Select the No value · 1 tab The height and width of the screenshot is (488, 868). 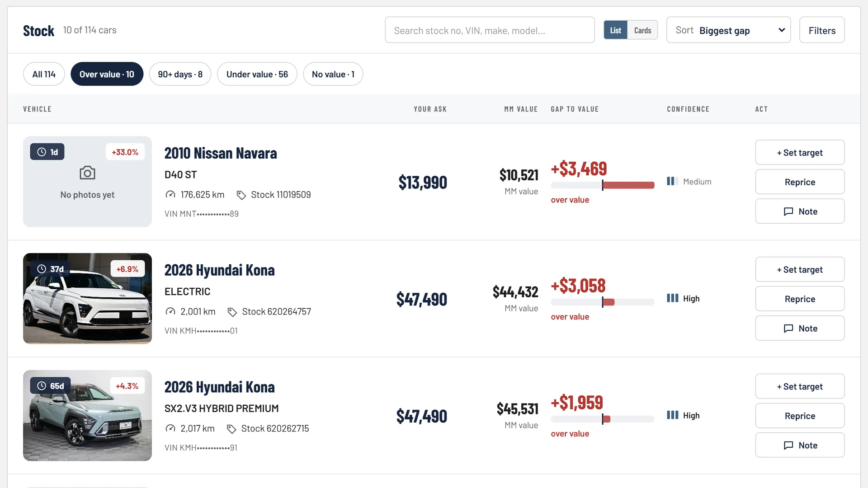click(x=333, y=74)
